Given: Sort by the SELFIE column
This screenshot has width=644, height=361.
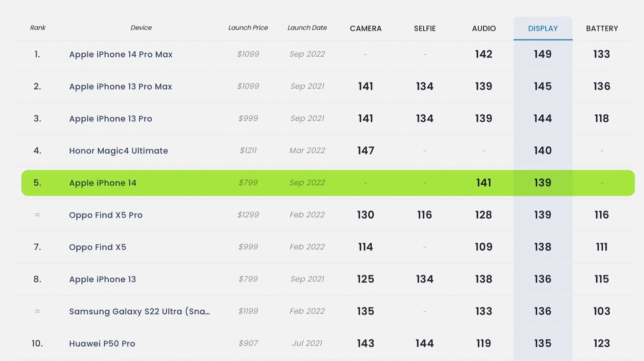Looking at the screenshot, I should coord(425,28).
